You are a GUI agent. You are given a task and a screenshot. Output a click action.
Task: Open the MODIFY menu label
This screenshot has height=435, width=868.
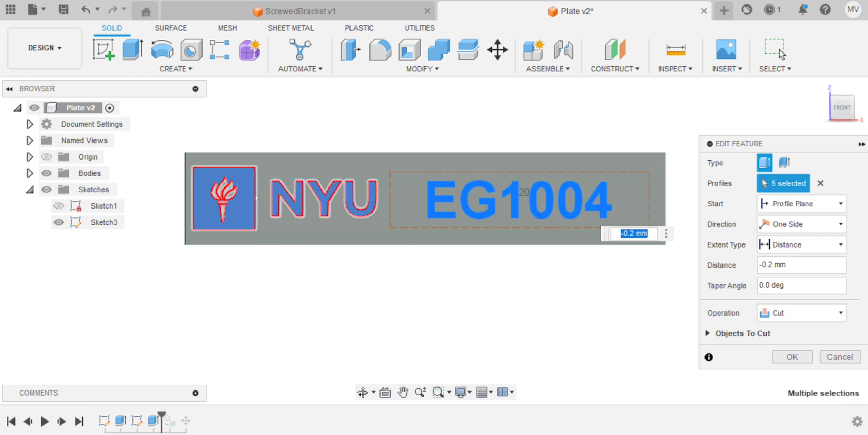pyautogui.click(x=422, y=69)
